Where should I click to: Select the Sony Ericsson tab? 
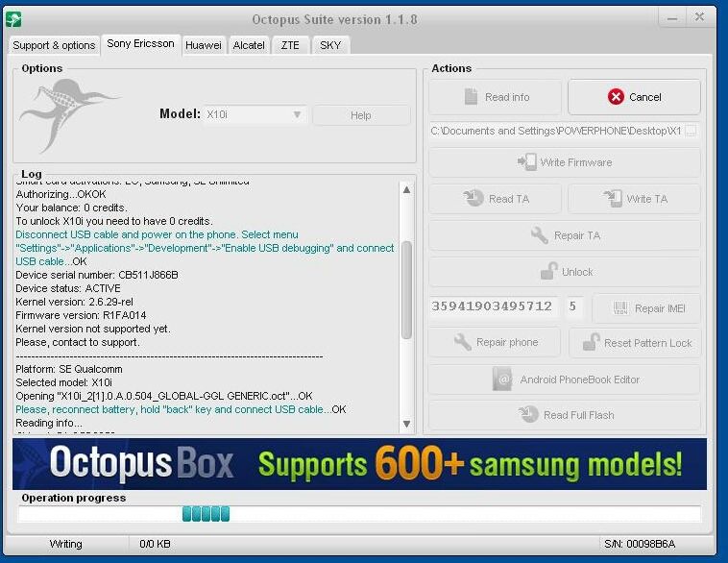point(140,43)
